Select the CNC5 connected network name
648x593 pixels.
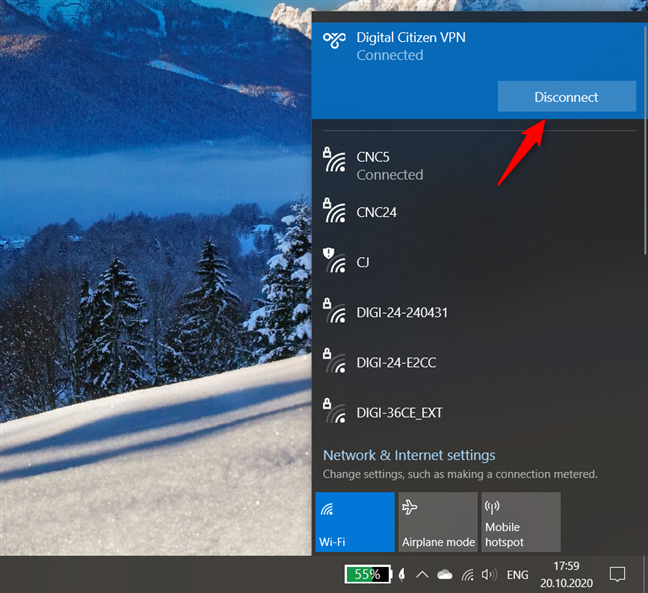373,157
